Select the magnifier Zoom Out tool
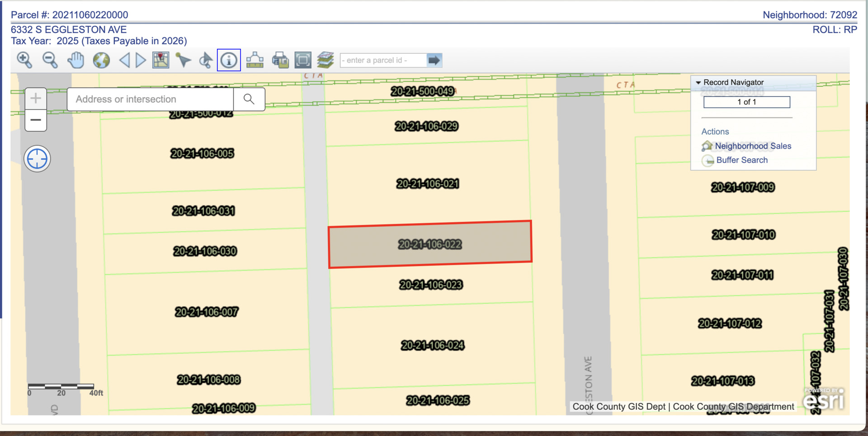The height and width of the screenshot is (436, 868). coord(50,60)
